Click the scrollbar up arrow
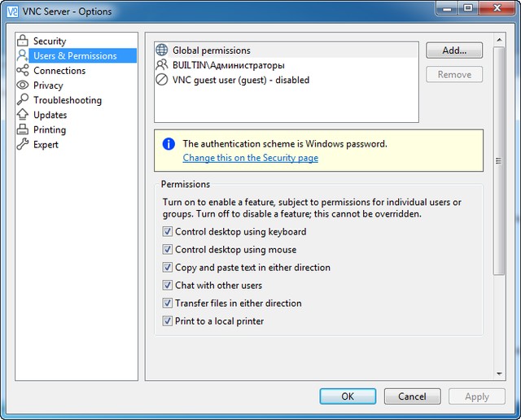Viewport: 521px width, 420px height. [x=499, y=40]
